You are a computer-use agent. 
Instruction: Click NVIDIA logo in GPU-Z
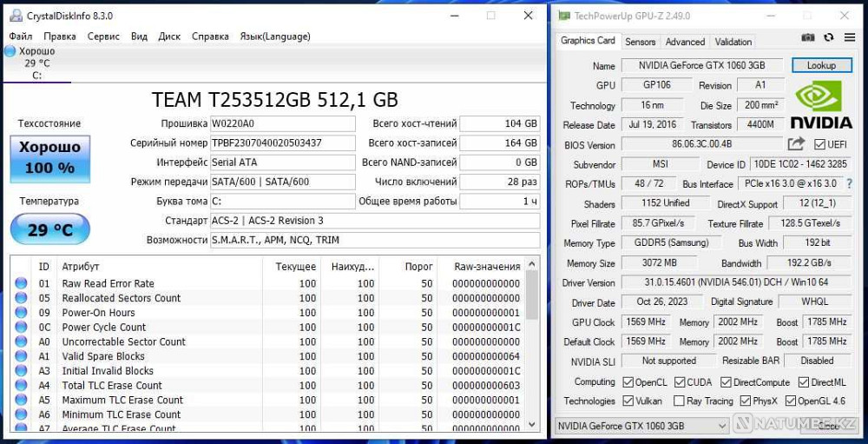coord(821,104)
